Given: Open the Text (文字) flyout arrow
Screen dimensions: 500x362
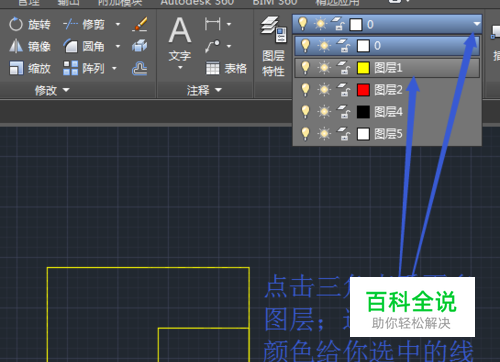Looking at the screenshot, I should [180, 68].
